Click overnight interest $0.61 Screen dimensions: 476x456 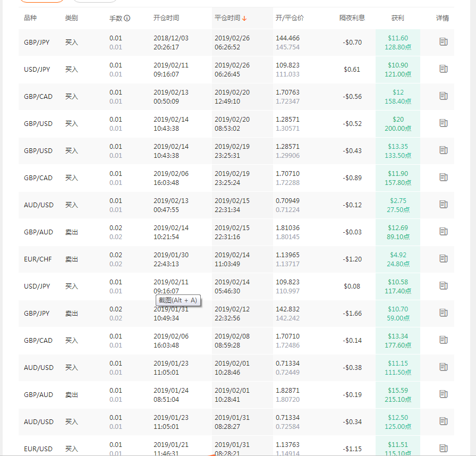352,70
